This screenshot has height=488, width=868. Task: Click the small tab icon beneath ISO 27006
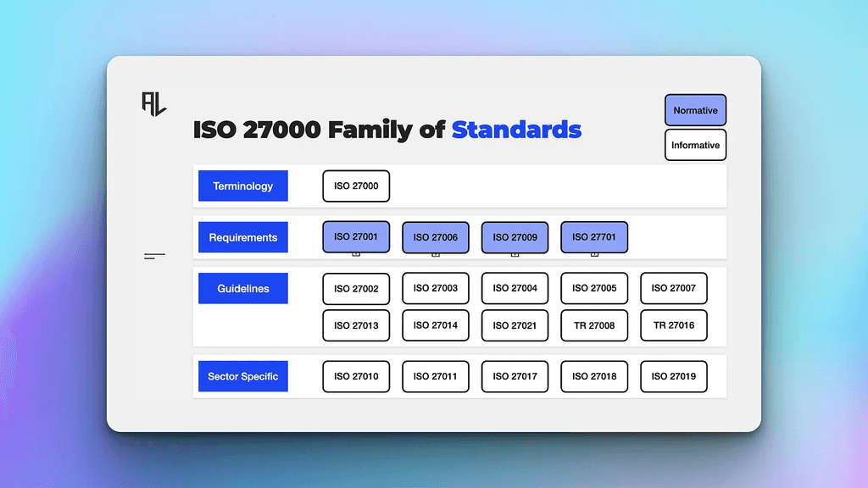[435, 253]
